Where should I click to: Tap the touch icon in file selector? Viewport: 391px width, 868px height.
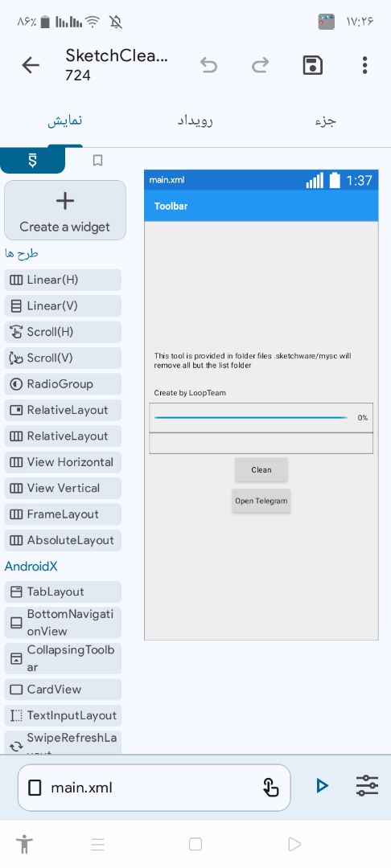tap(270, 787)
